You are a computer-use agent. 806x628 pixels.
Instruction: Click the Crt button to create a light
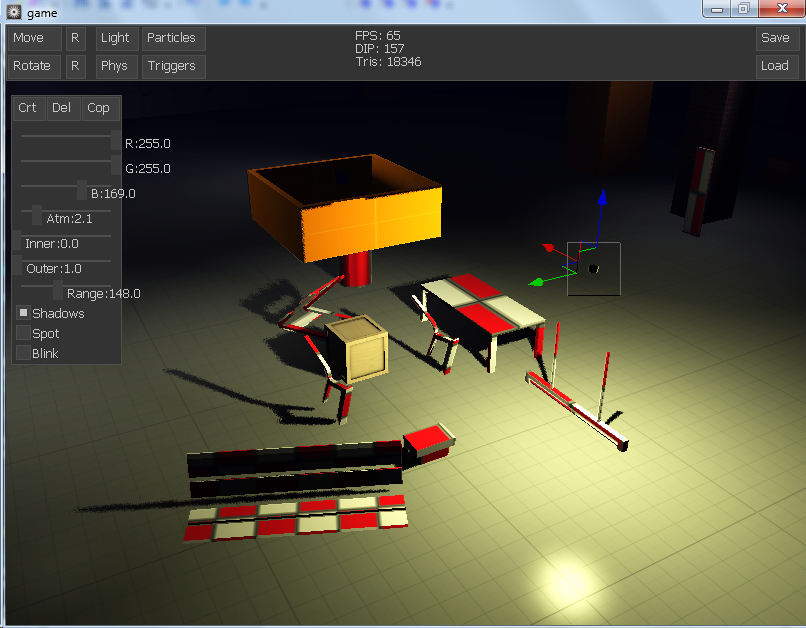[27, 108]
